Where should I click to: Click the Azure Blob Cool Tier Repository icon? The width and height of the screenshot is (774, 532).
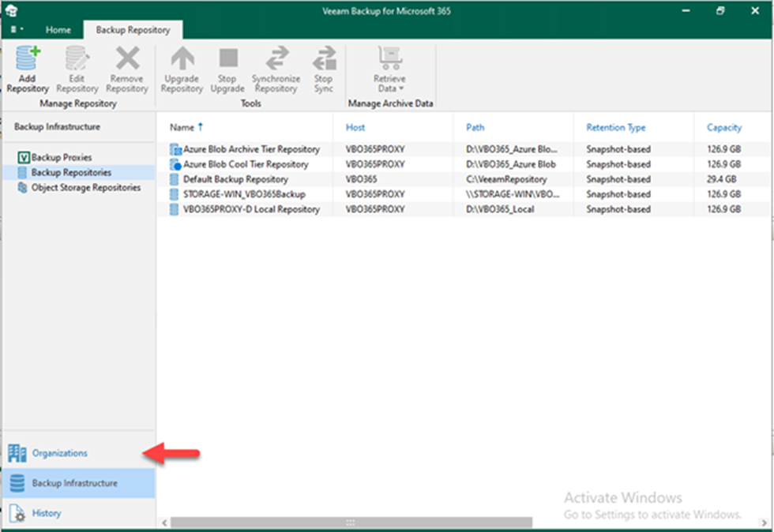coord(175,164)
